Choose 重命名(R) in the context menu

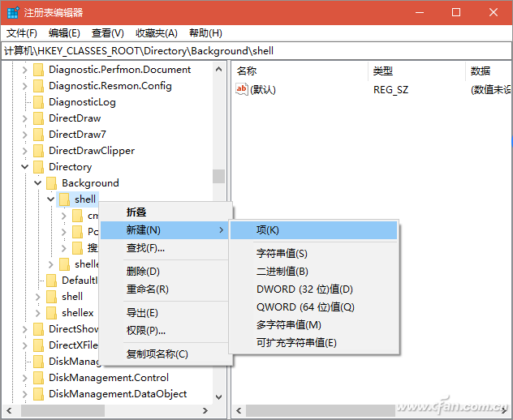[x=164, y=289]
